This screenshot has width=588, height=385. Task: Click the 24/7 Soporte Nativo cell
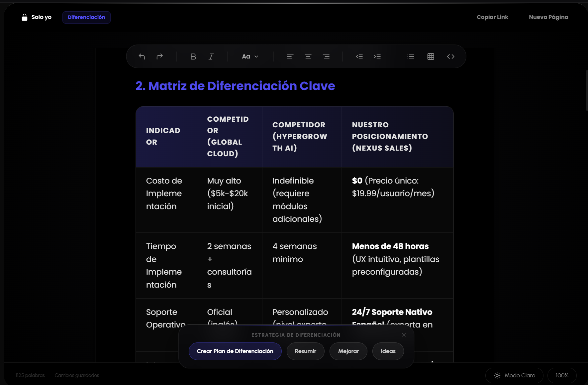pos(398,313)
